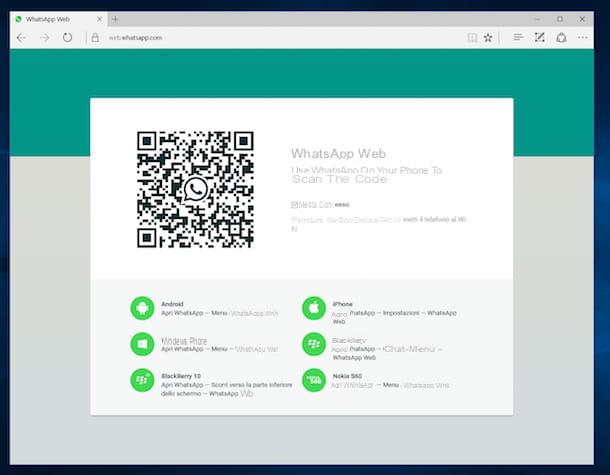Image resolution: width=610 pixels, height=475 pixels.
Task: Click the Windows Phone label
Action: [184, 341]
